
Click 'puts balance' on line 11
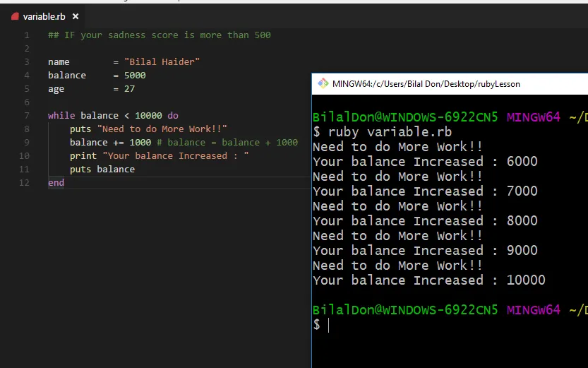click(x=102, y=170)
